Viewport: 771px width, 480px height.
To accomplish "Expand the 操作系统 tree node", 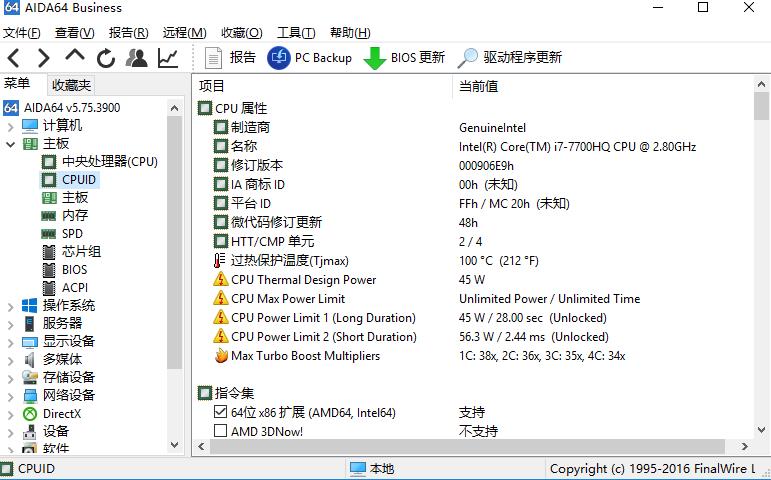I will coord(10,306).
